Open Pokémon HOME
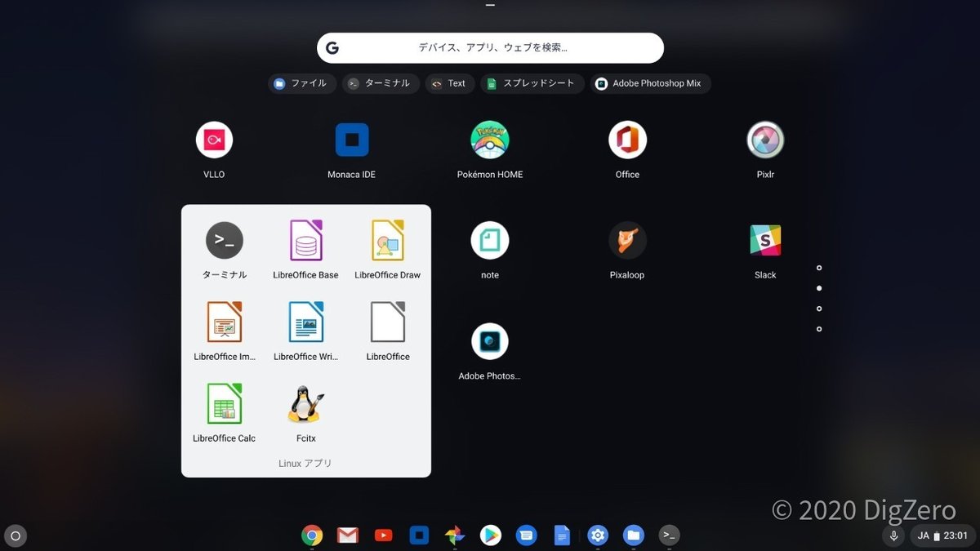Viewport: 980px width, 551px height. click(490, 140)
